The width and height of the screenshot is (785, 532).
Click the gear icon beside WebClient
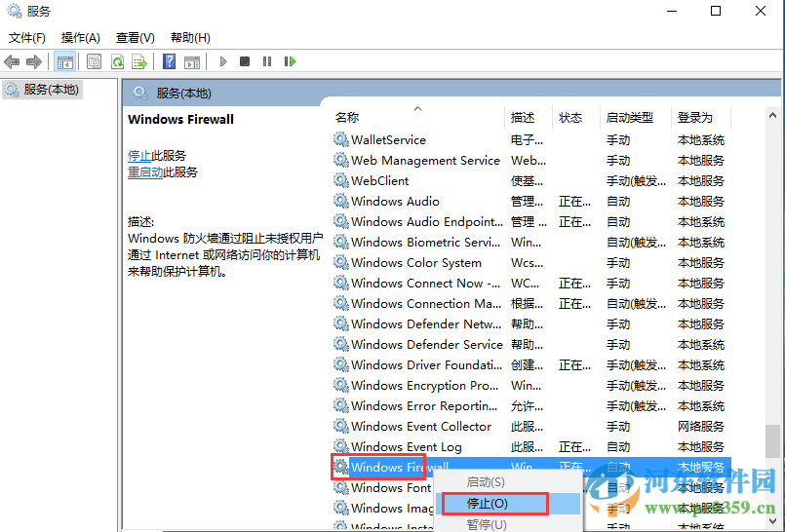click(341, 180)
